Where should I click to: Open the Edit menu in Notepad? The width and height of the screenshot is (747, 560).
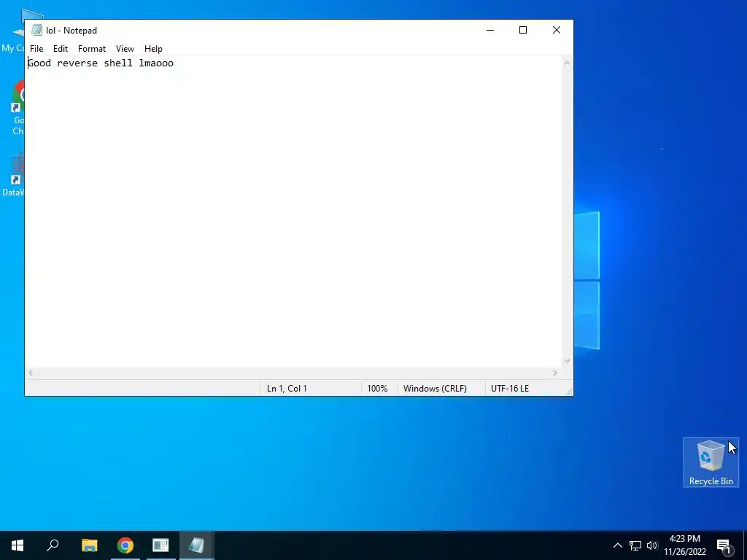tap(60, 49)
